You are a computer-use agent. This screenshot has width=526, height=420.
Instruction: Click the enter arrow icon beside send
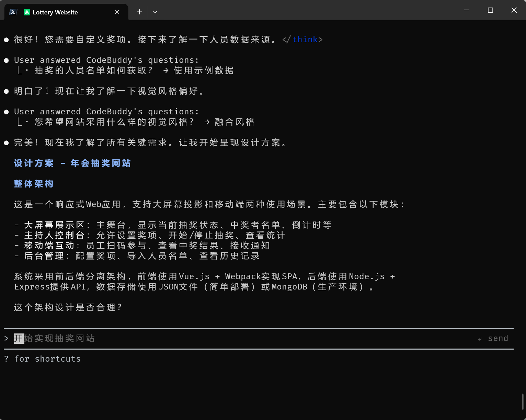480,339
